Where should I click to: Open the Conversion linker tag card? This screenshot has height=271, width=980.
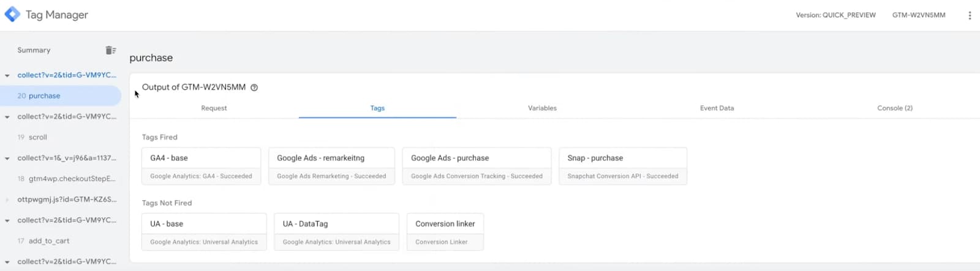pyautogui.click(x=445, y=232)
